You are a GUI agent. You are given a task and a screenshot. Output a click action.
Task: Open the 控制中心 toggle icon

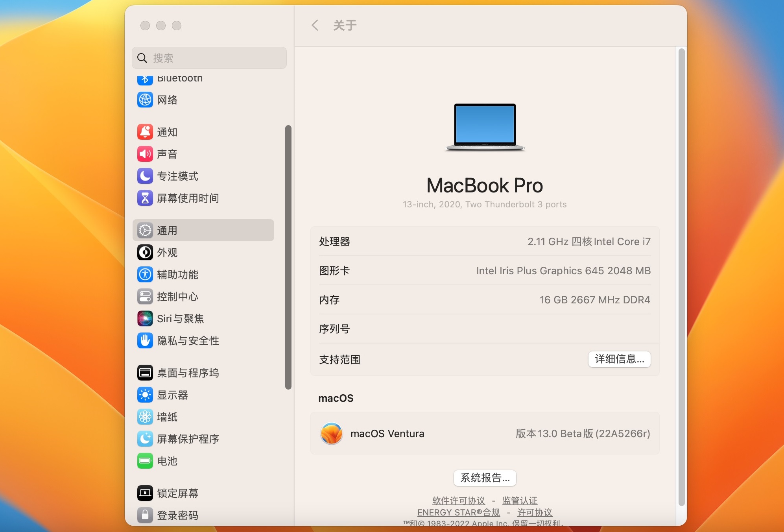[145, 296]
